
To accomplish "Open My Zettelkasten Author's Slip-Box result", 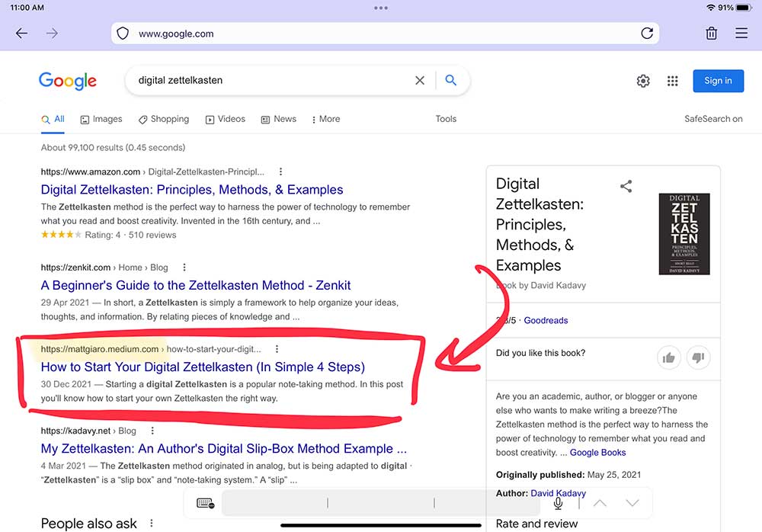I will tap(224, 449).
